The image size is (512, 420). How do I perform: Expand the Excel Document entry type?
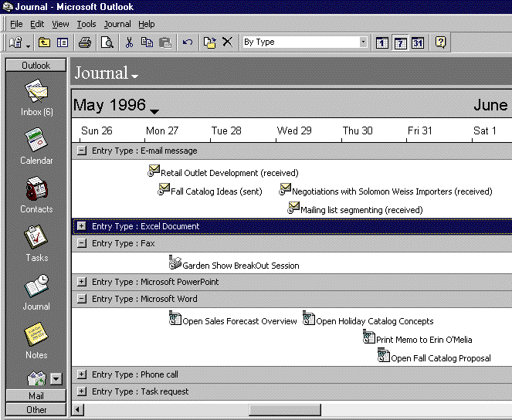click(x=82, y=226)
